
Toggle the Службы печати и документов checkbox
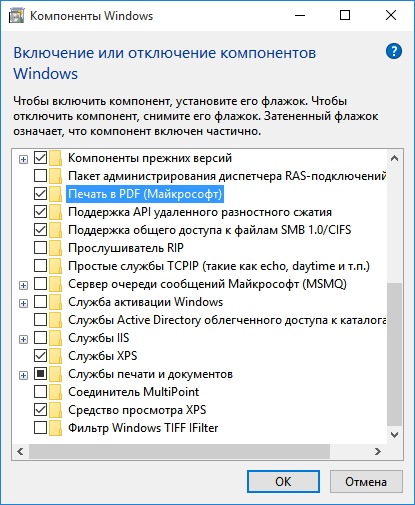pyautogui.click(x=40, y=374)
